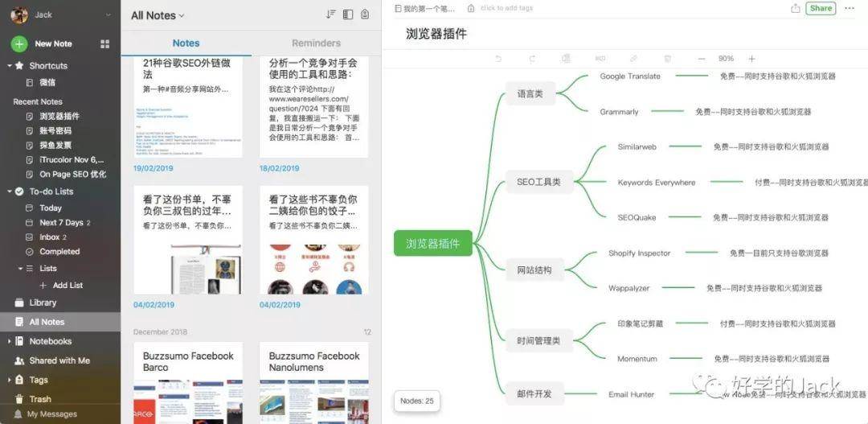
Task: Click the trash delete icon in mind map toolbar
Action: (x=668, y=59)
